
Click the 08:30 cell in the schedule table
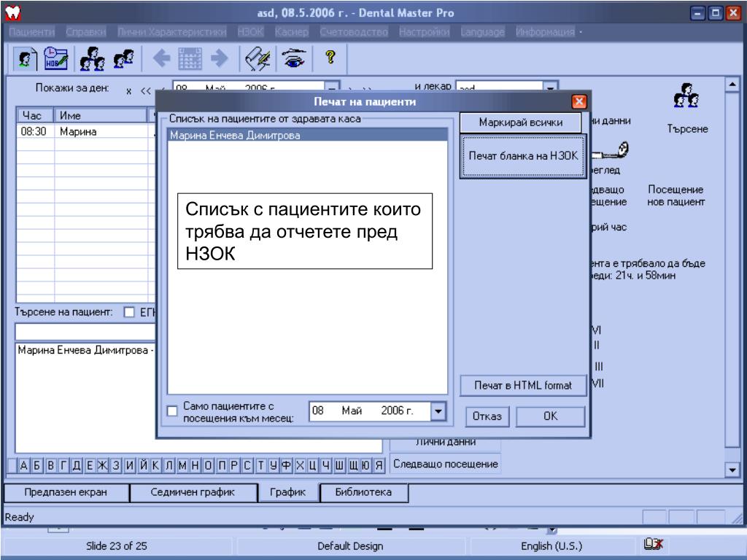tap(35, 132)
